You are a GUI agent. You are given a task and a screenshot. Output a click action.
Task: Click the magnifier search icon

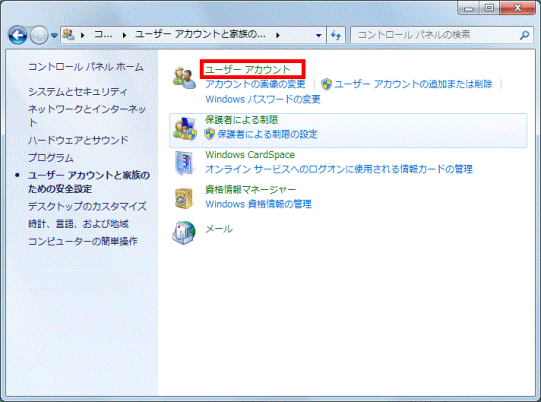[x=525, y=35]
